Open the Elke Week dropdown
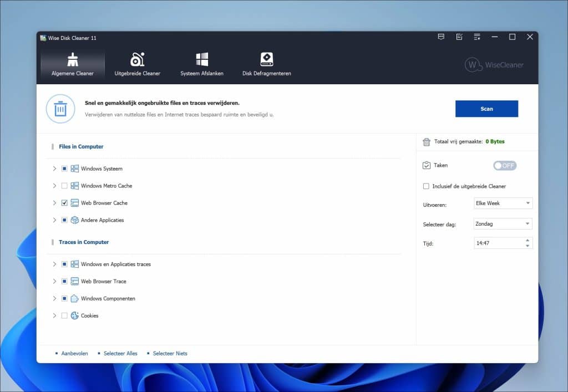Viewport: 568px width, 392px height. point(503,203)
